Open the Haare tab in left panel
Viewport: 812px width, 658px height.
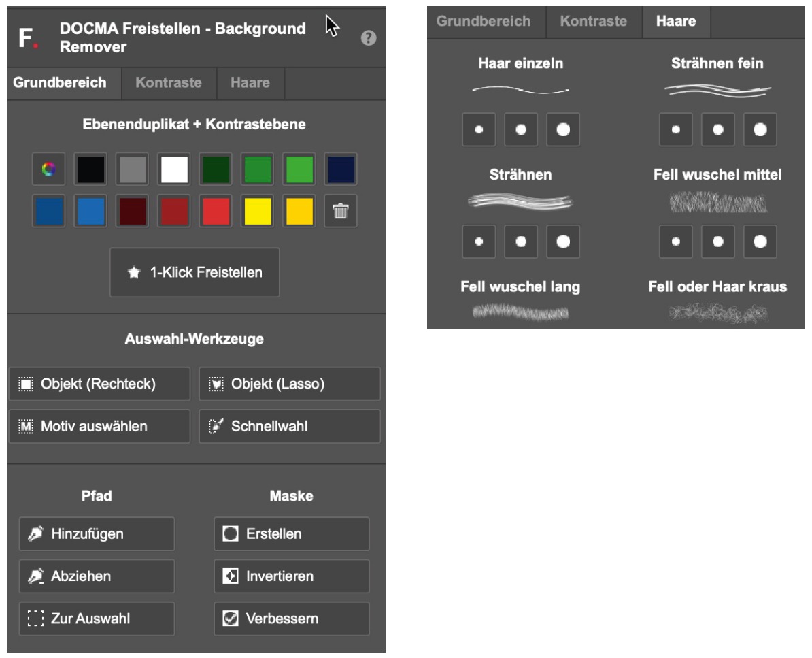tap(250, 83)
